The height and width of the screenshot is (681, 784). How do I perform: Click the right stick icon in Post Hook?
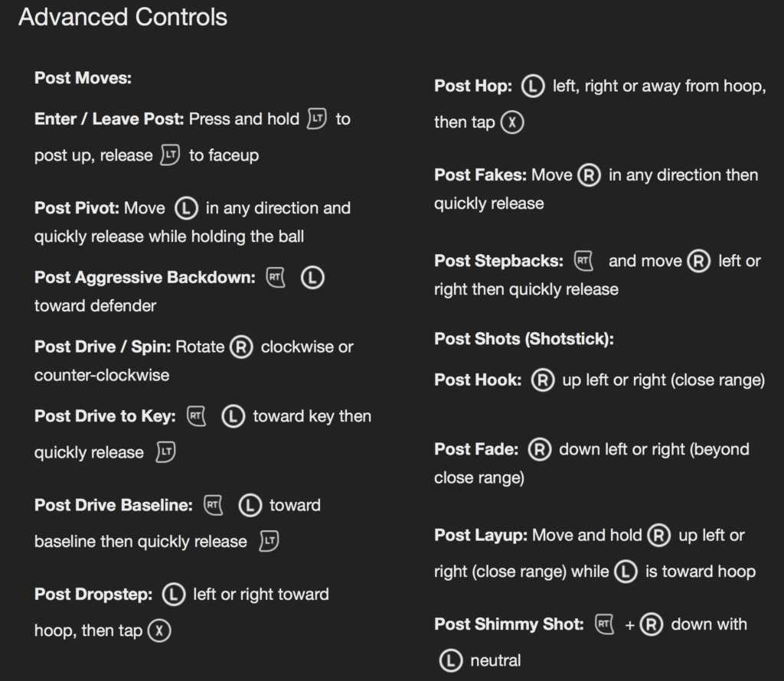tap(543, 380)
